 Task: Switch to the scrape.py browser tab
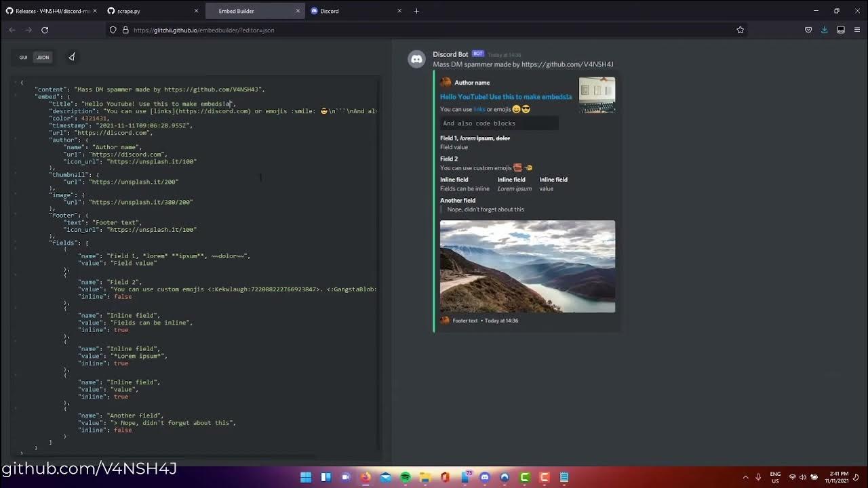(x=153, y=11)
